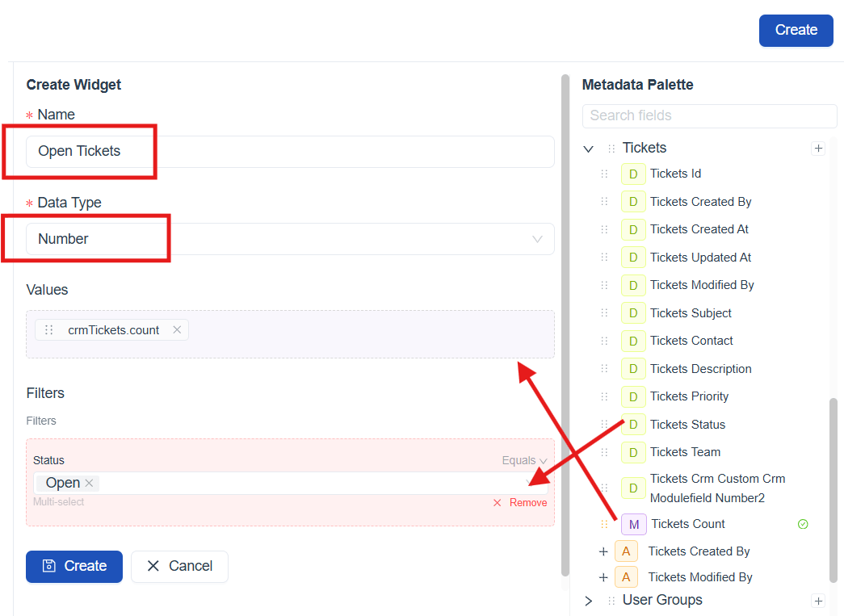Expand Tickets Created By association
Screen dimensions: 844x616
(603, 551)
